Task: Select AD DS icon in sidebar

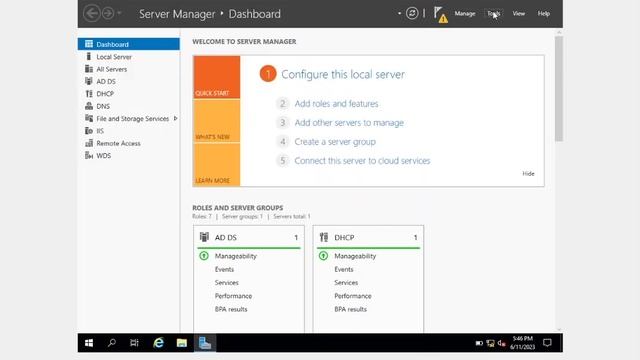Action: (89, 81)
